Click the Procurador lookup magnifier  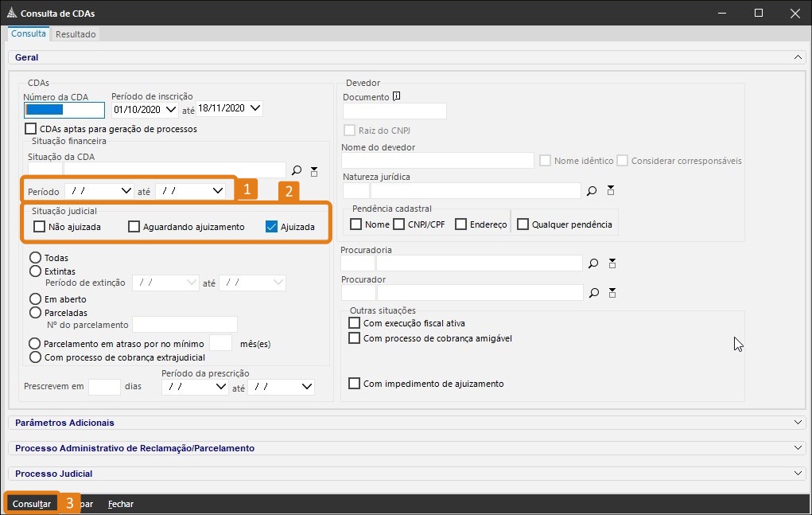tap(593, 293)
